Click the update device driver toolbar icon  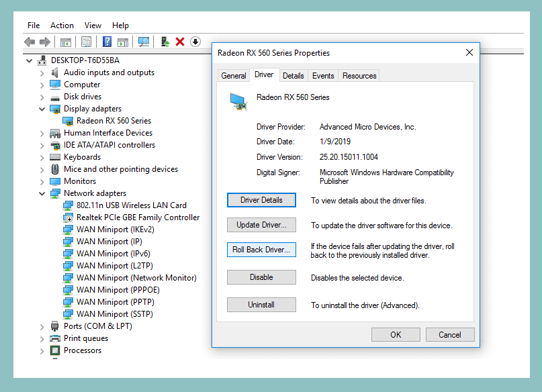[165, 42]
